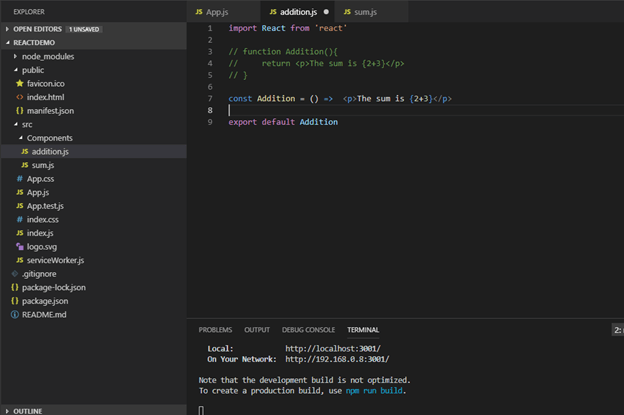Click the favicon.ico star icon
This screenshot has height=415, width=624.
(20, 84)
